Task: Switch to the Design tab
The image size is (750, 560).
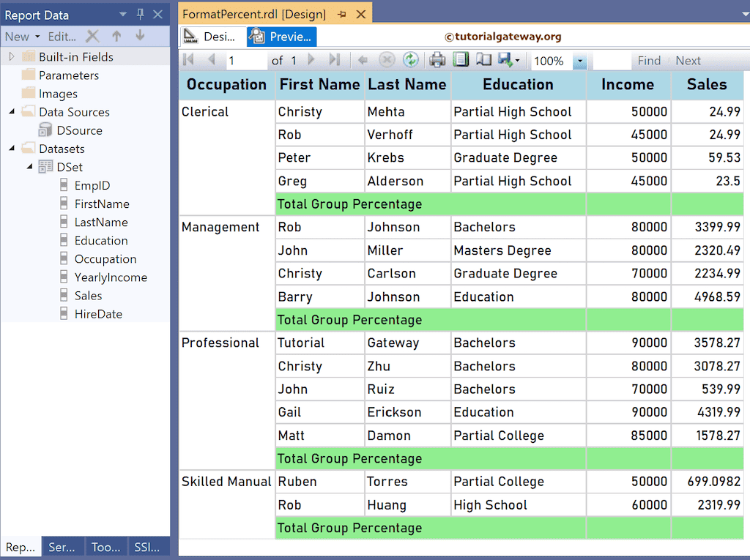Action: (x=212, y=36)
